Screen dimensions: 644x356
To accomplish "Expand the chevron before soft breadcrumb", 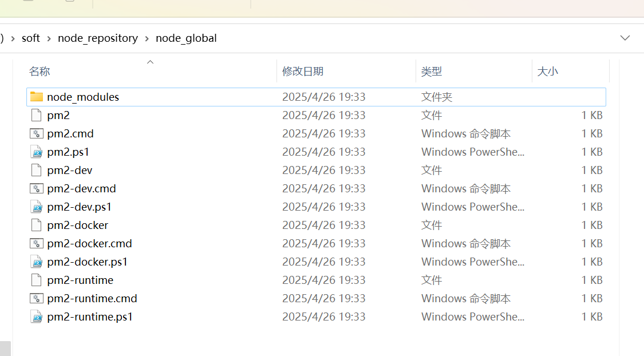I will click(x=13, y=38).
